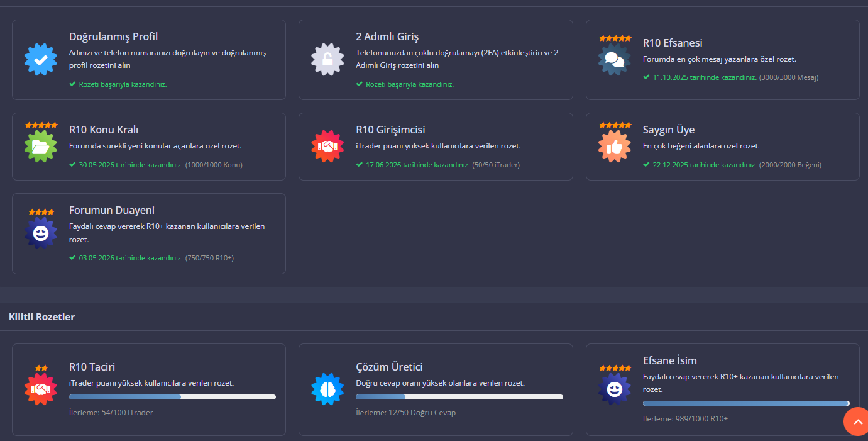The image size is (868, 441).
Task: Click green checkmark beside 30.05.2026 date
Action: pyautogui.click(x=72, y=164)
